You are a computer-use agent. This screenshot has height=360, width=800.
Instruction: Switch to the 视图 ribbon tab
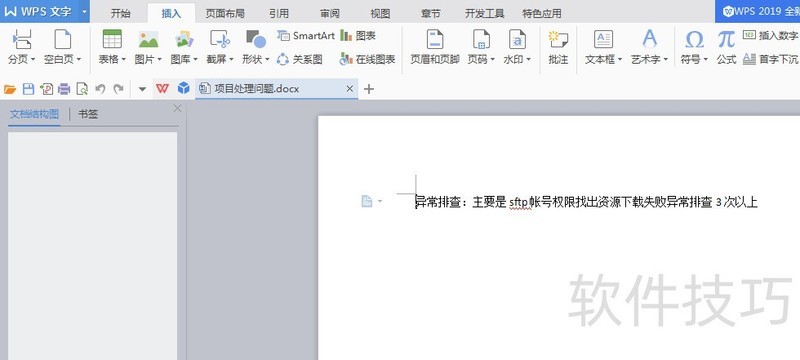click(x=380, y=13)
